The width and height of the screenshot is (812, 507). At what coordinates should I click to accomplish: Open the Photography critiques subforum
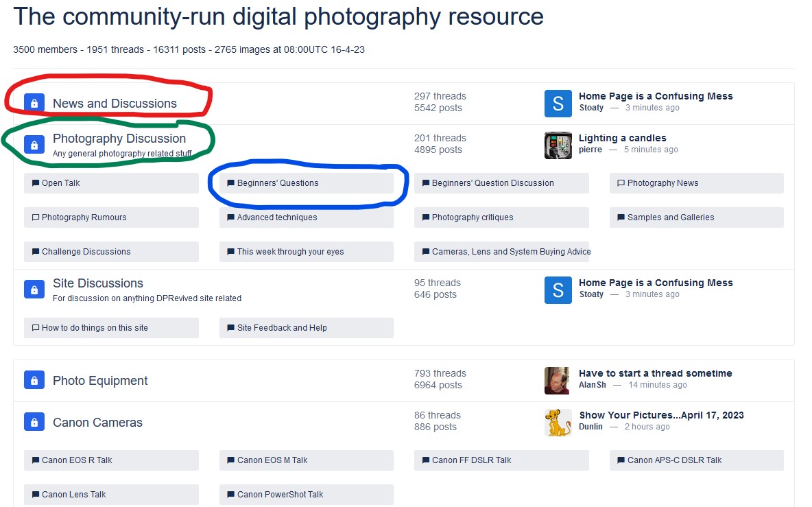[501, 217]
